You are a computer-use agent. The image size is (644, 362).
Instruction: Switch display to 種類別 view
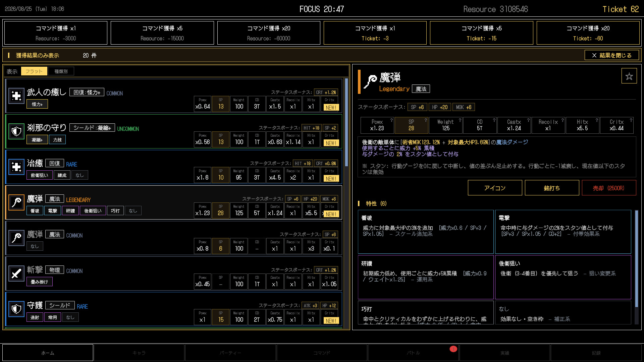pos(61,71)
